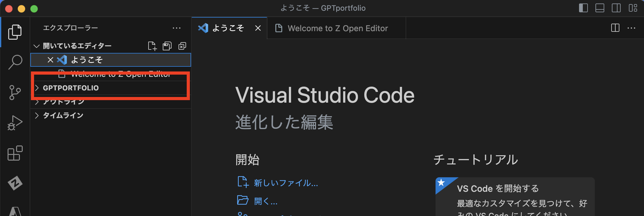Toggle secondary side bar layout icon
Screen dimensions: 644x216
tap(616, 8)
